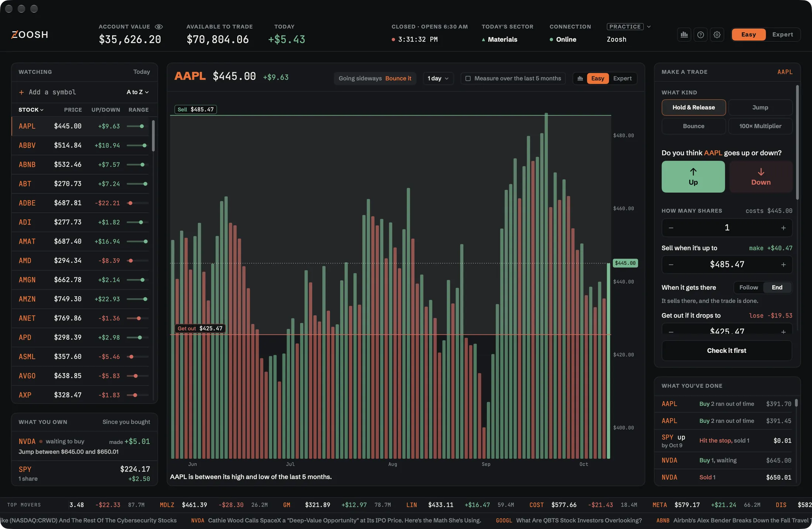The image size is (812, 529).
Task: Click chart panel bar-chart style icon
Action: pyautogui.click(x=580, y=78)
